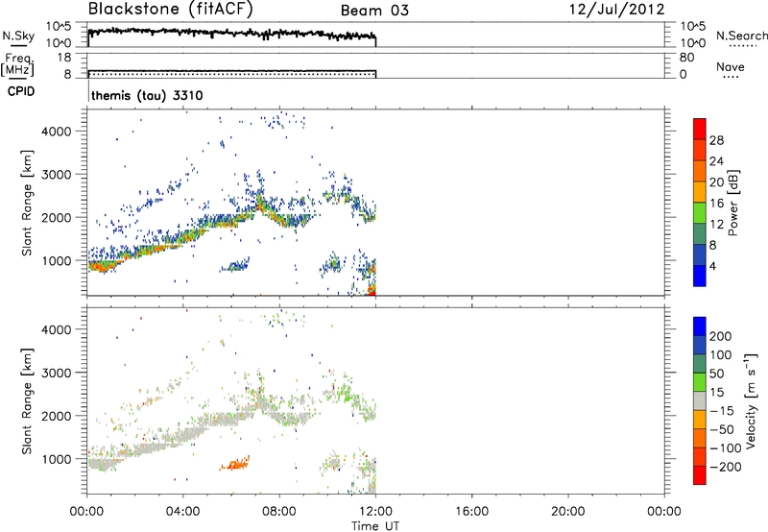The width and height of the screenshot is (768, 532).
Task: Click the 12:00 time axis label
Action: point(375,512)
